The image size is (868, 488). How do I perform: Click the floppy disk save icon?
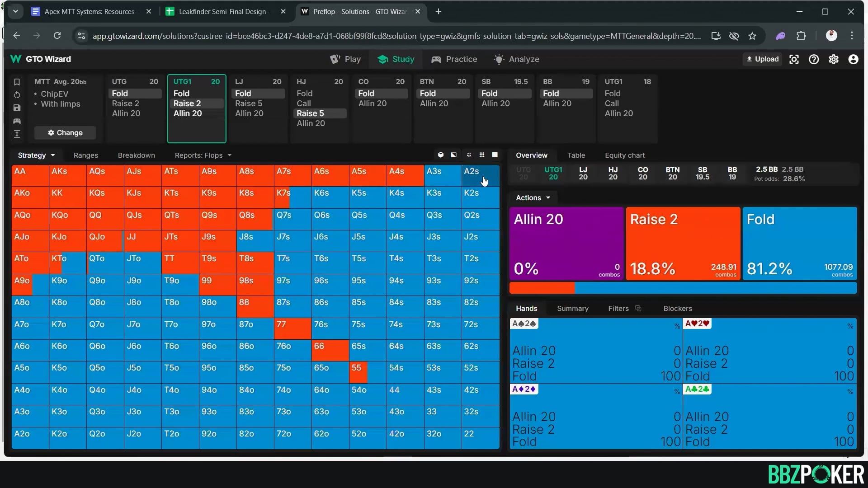(17, 108)
